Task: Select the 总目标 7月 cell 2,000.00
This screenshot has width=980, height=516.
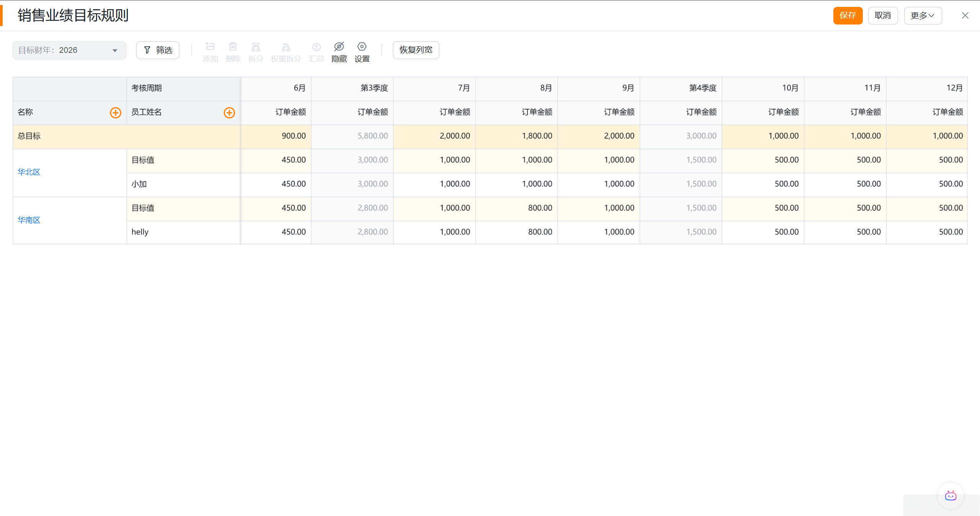Action: tap(454, 136)
